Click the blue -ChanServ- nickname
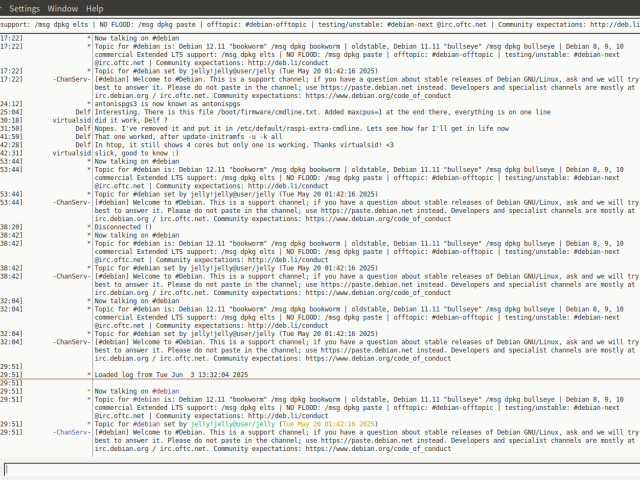The height and width of the screenshot is (480, 640). (x=71, y=432)
